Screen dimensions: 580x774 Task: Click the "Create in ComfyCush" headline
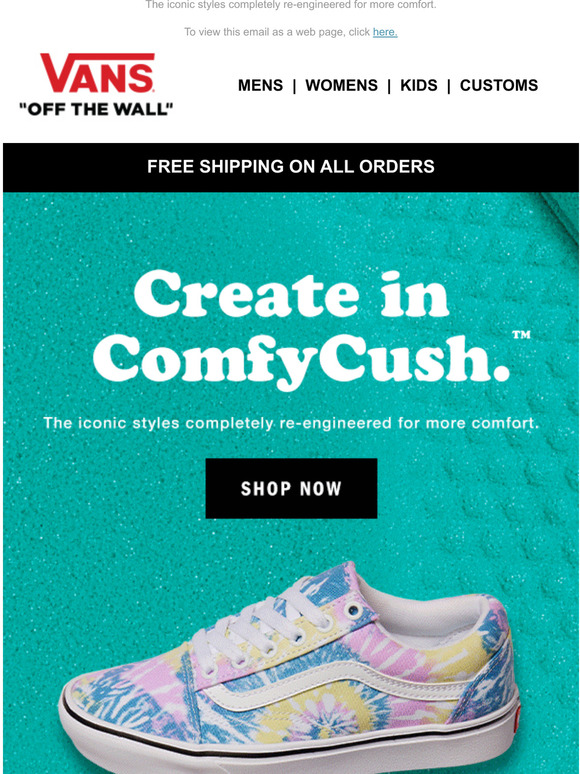pos(301,329)
